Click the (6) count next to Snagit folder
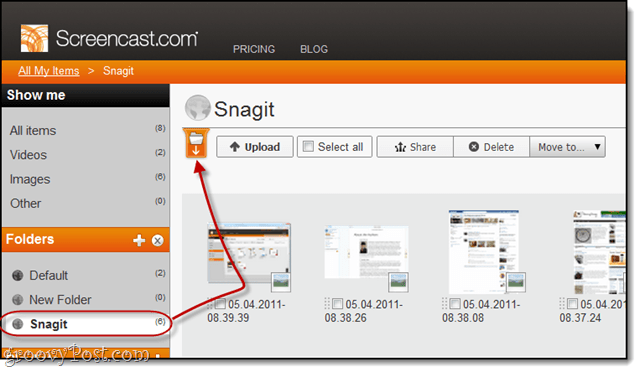The width and height of the screenshot is (640, 372). [160, 322]
